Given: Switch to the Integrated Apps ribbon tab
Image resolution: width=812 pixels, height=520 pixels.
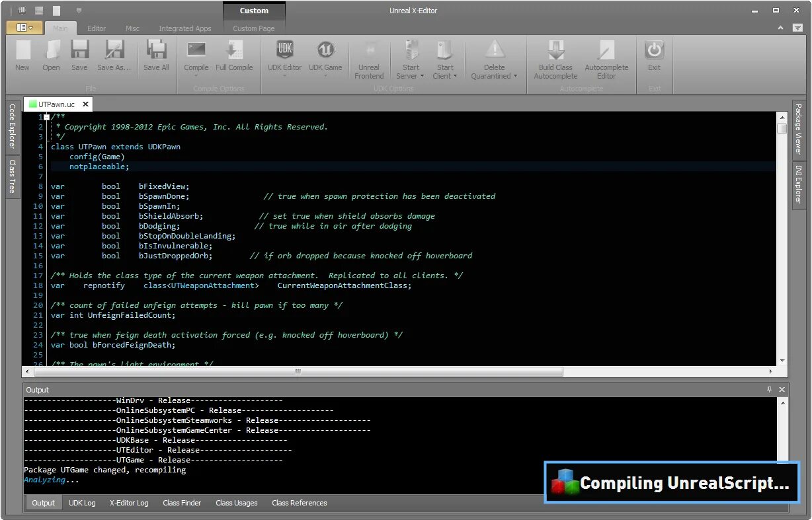Looking at the screenshot, I should click(x=185, y=28).
